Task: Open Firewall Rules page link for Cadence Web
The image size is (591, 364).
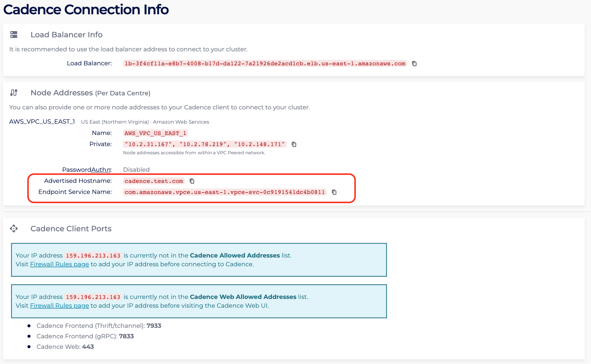Action: coord(59,306)
